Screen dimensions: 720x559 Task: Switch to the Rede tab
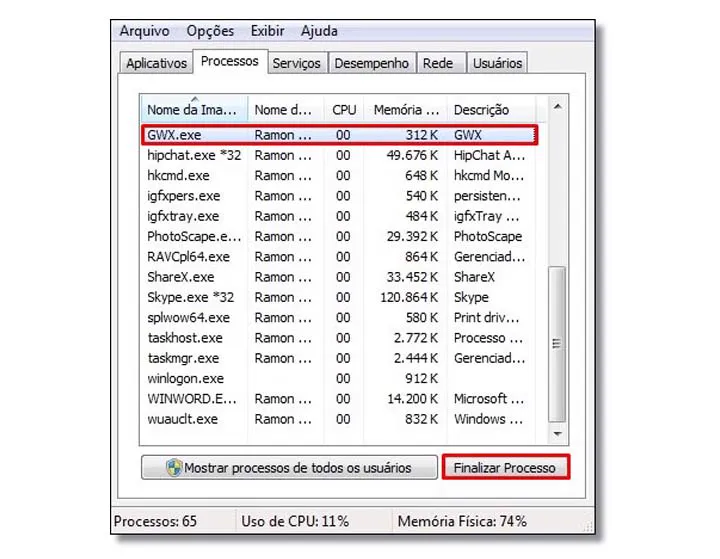(439, 62)
